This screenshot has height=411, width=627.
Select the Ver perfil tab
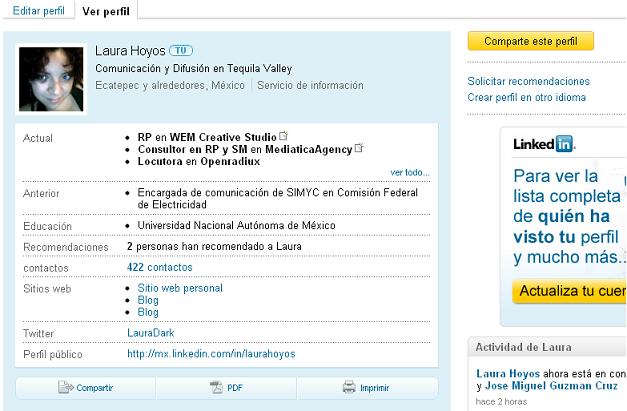pos(106,11)
